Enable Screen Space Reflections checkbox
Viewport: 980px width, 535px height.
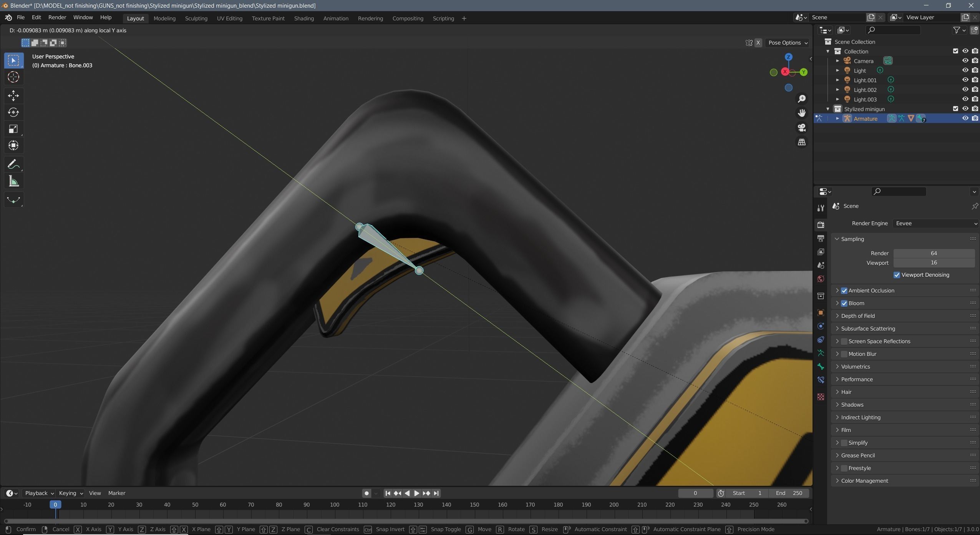pyautogui.click(x=844, y=341)
